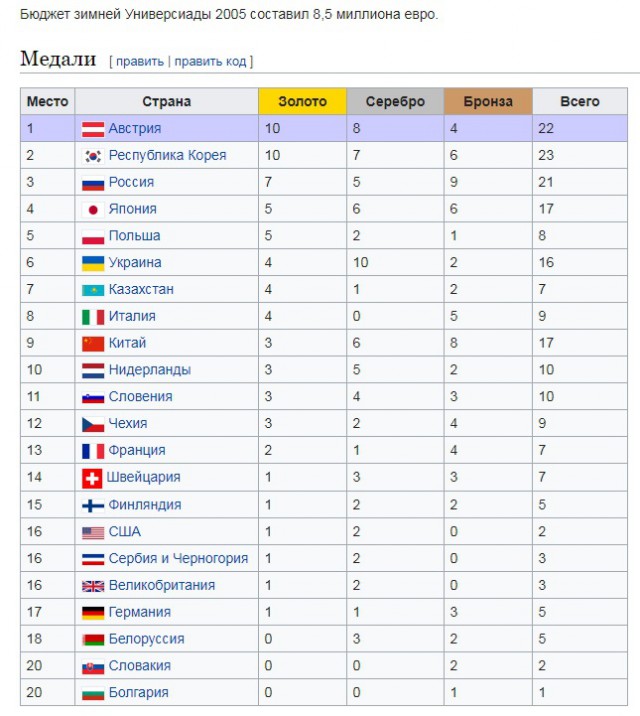The width and height of the screenshot is (640, 716).
Task: Click the Всего column header
Action: [580, 101]
